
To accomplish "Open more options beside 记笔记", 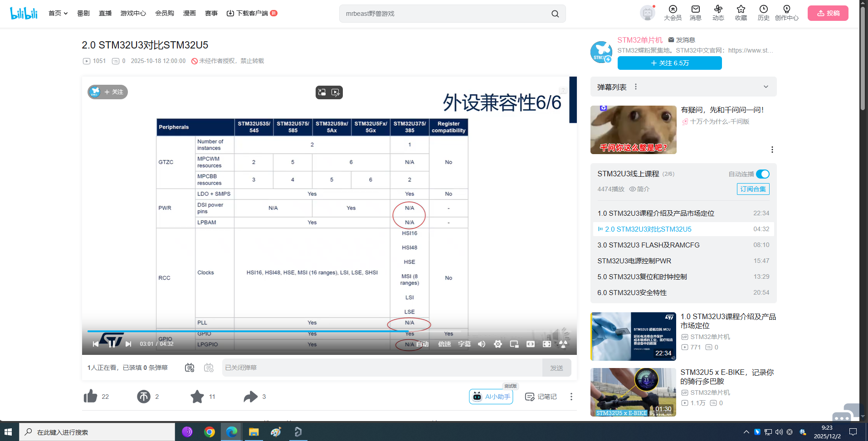I will 571,397.
